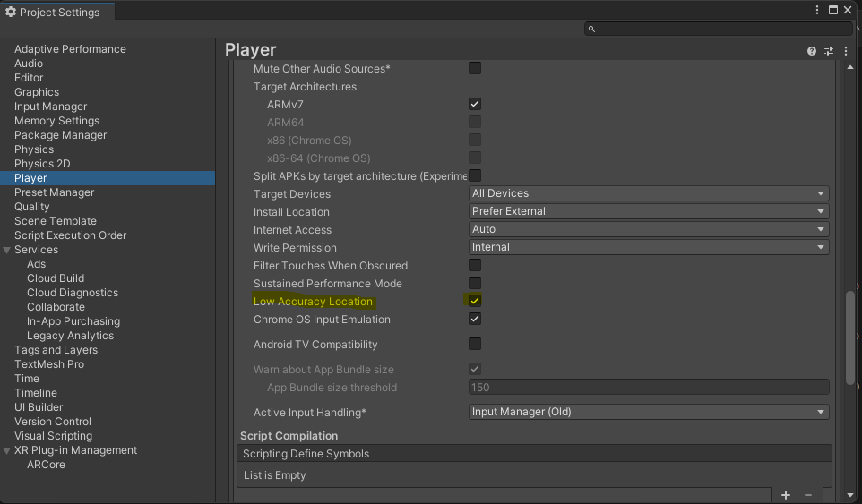Click the App Bundle size threshold field
The image size is (862, 504).
[x=649, y=387]
